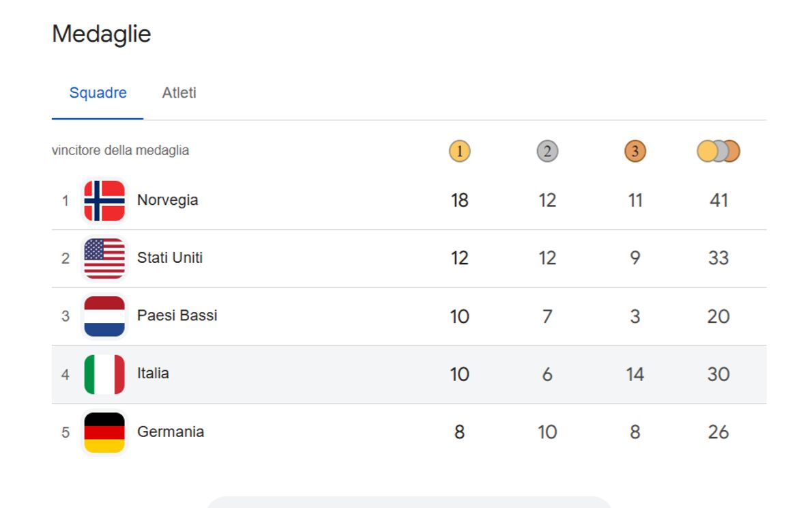Open the Stati Uniti team link
The width and height of the screenshot is (812, 508).
(x=169, y=257)
